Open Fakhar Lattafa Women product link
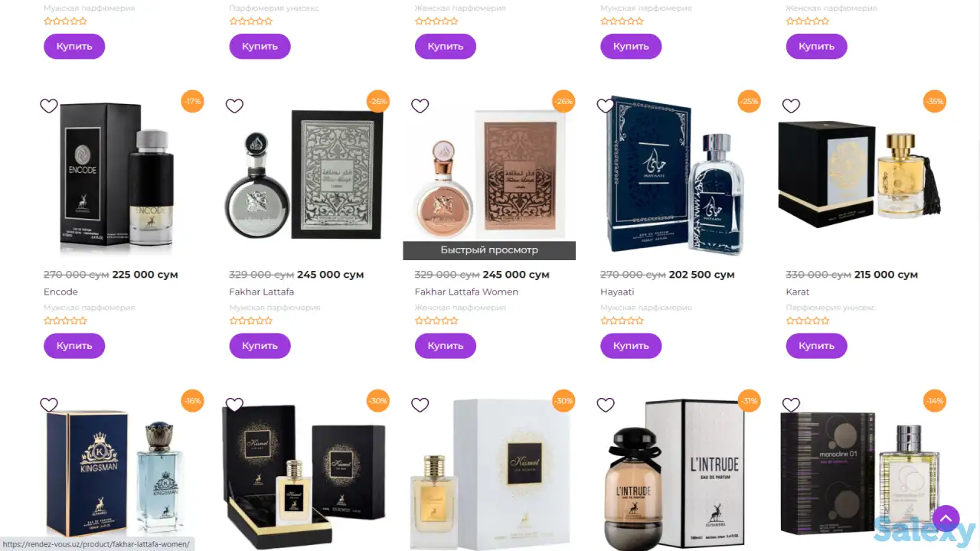The width and height of the screenshot is (980, 551). click(x=466, y=292)
